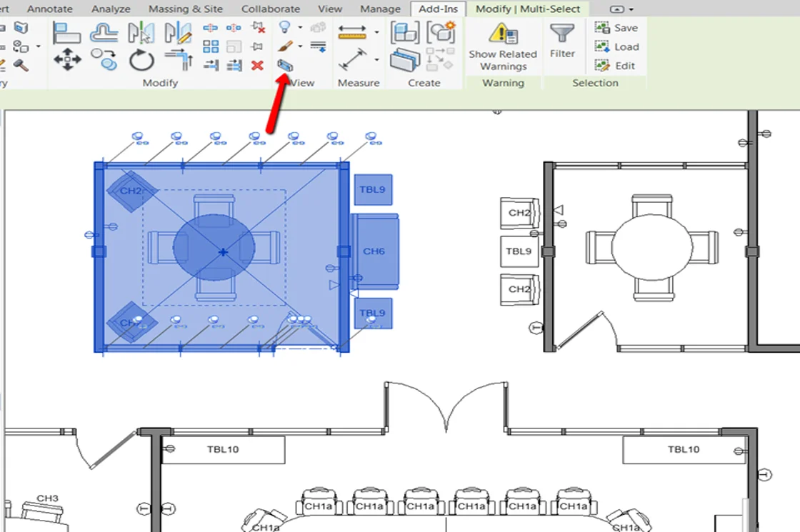
Task: Select the Move tool in Modify panel
Action: (67, 59)
